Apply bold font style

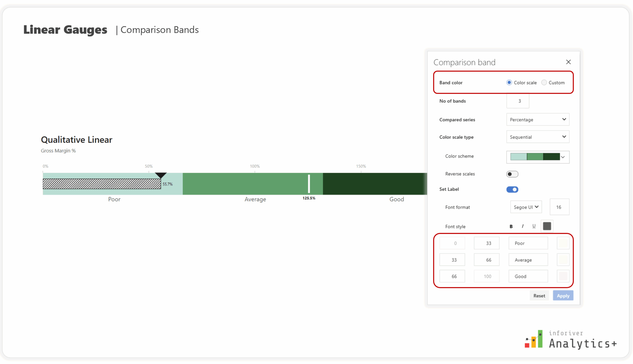click(x=511, y=226)
